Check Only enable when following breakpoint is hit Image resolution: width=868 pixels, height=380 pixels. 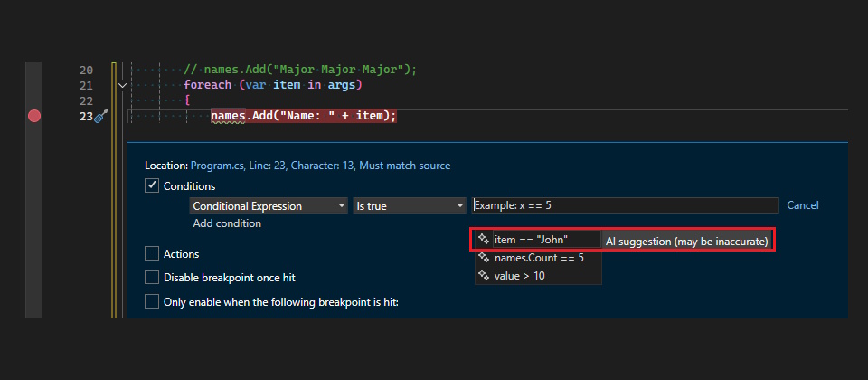coord(152,301)
